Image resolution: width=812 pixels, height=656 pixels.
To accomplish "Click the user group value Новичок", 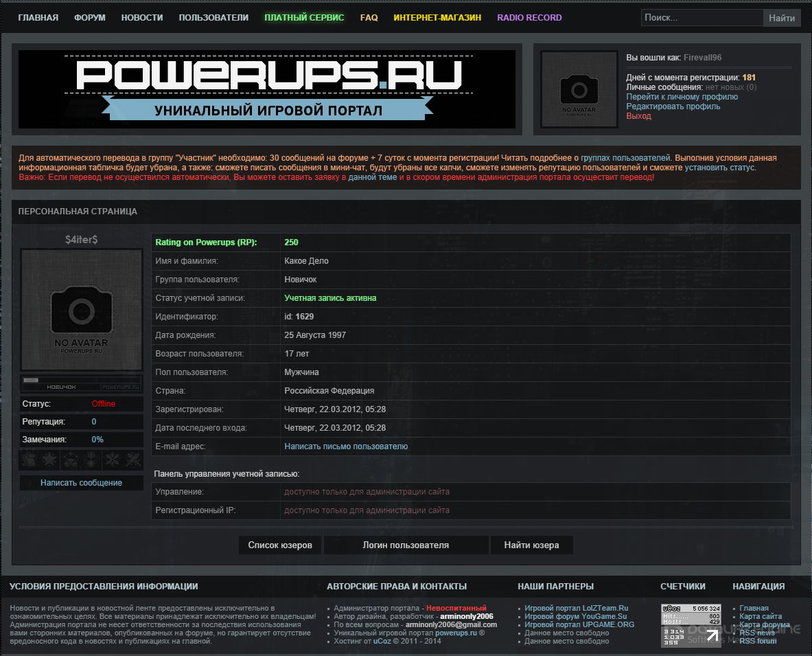I will coord(301,280).
